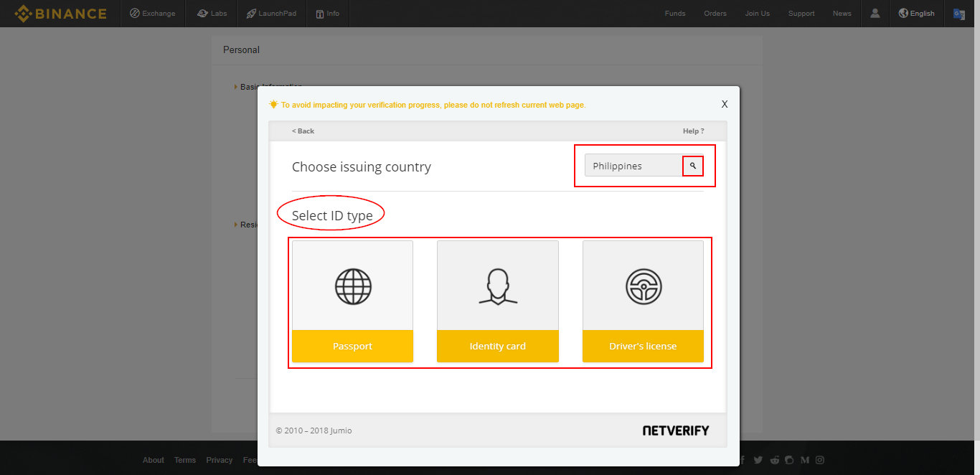Select the person Identity card icon
Image resolution: width=980 pixels, height=475 pixels.
click(498, 286)
